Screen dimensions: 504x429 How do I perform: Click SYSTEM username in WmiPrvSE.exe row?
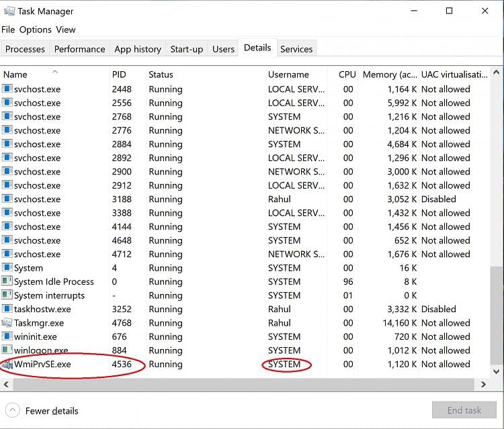[x=284, y=364]
